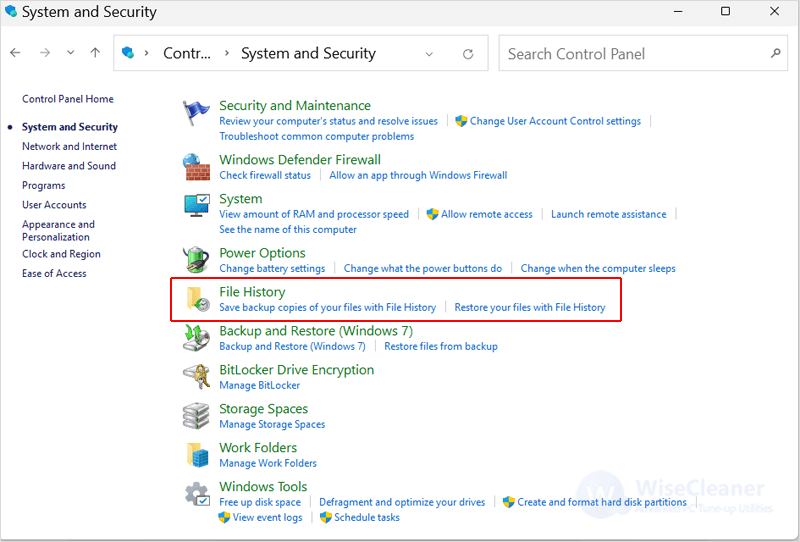The height and width of the screenshot is (542, 800).
Task: Click Change what the power buttons do
Action: pyautogui.click(x=423, y=268)
